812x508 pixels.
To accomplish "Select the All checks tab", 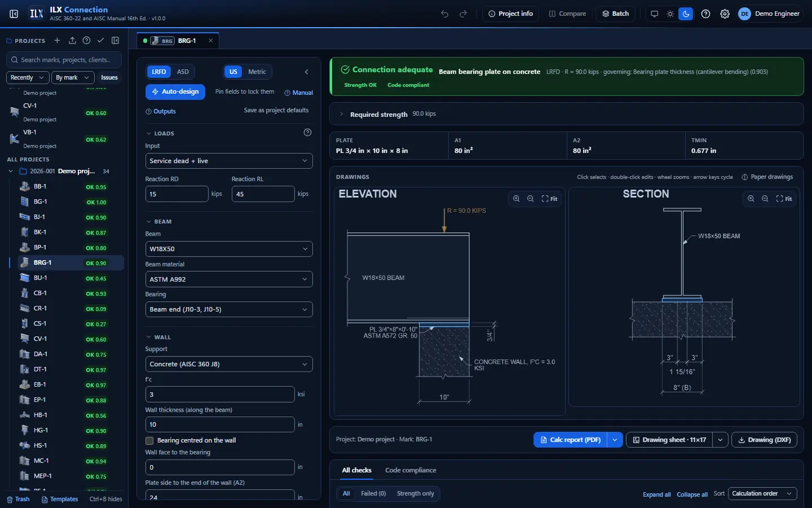I will click(x=356, y=470).
